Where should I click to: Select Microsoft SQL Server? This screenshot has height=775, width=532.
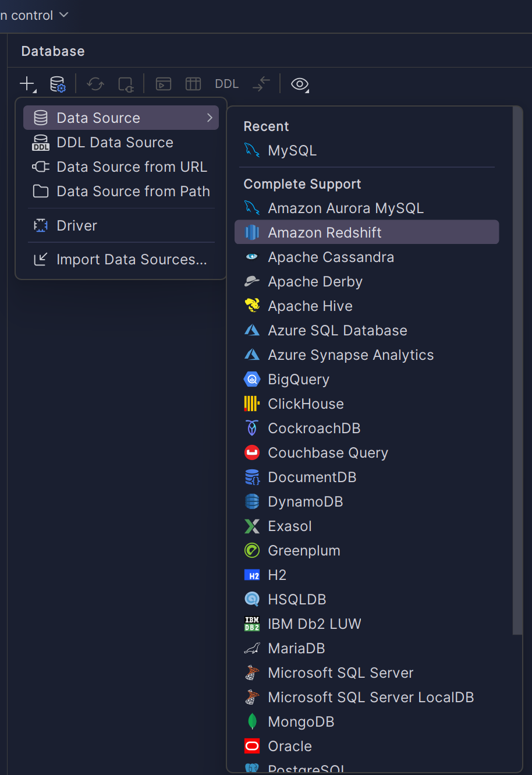(367, 673)
